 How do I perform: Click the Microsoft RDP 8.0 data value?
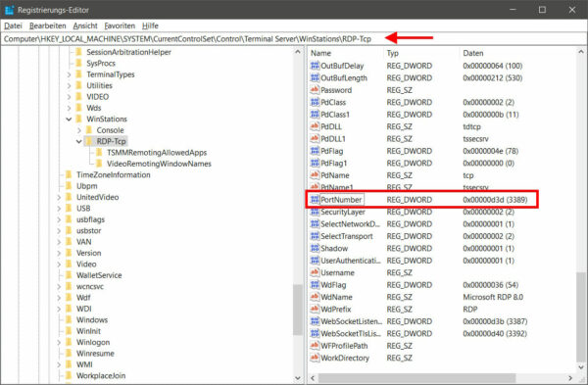(493, 297)
